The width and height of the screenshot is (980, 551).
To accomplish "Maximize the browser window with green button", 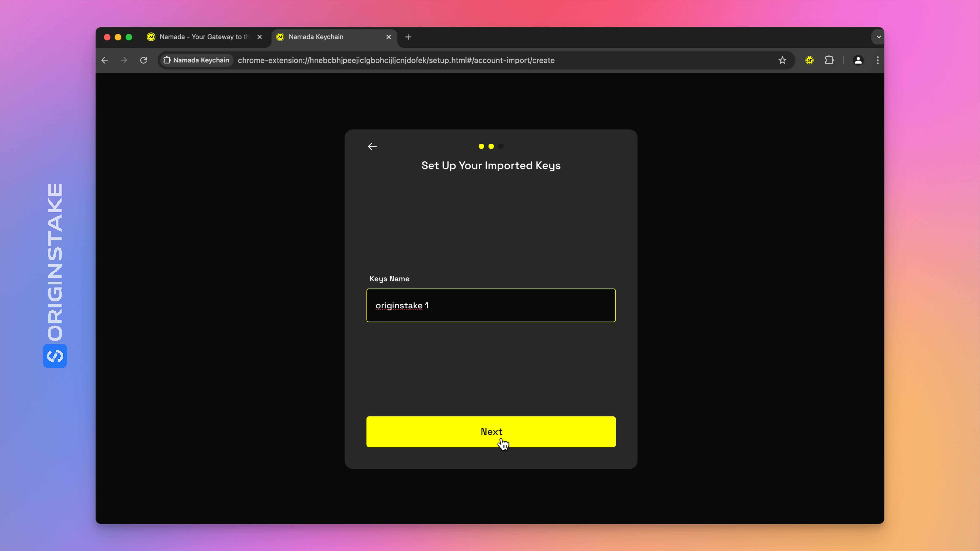I will [x=129, y=37].
